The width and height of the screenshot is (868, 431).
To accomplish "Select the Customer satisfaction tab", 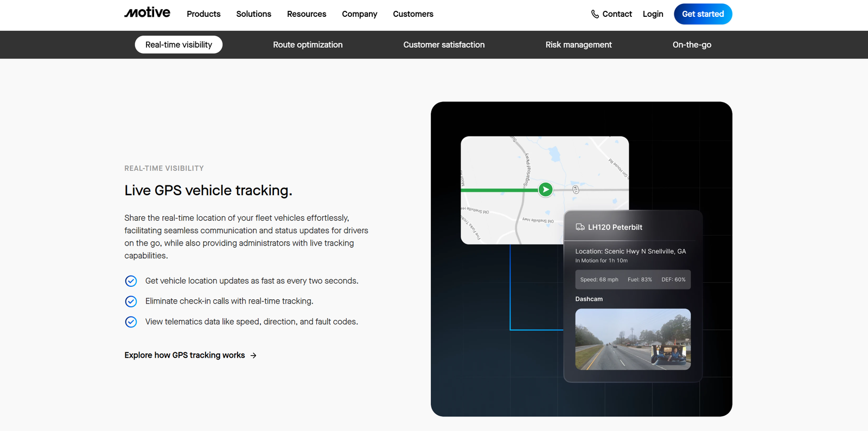I will click(x=444, y=45).
